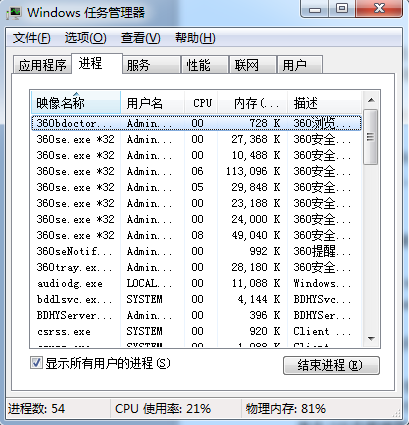Click the scrollbar down arrow
Viewport: 409px width, 425px height.
[x=371, y=339]
